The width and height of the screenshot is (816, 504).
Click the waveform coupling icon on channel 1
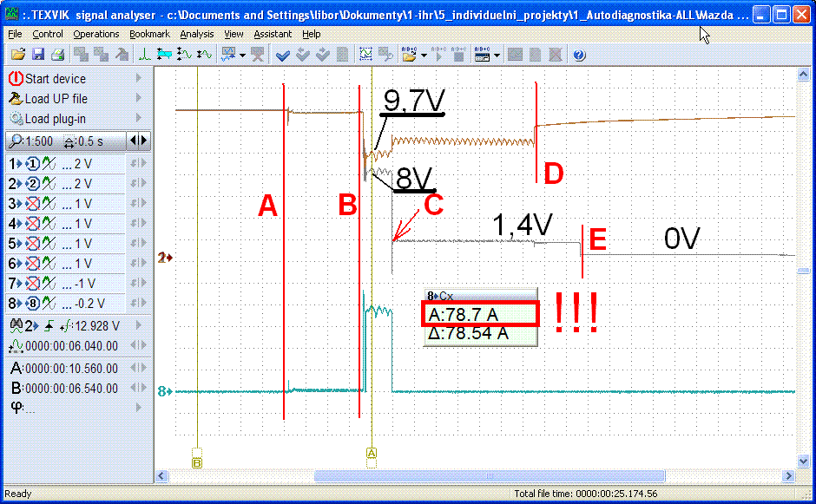coord(49,164)
